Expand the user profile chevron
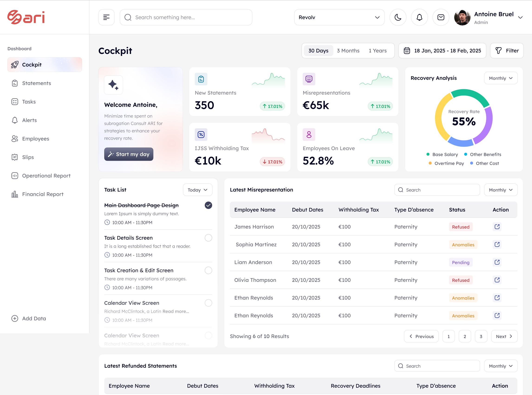 pyautogui.click(x=520, y=17)
